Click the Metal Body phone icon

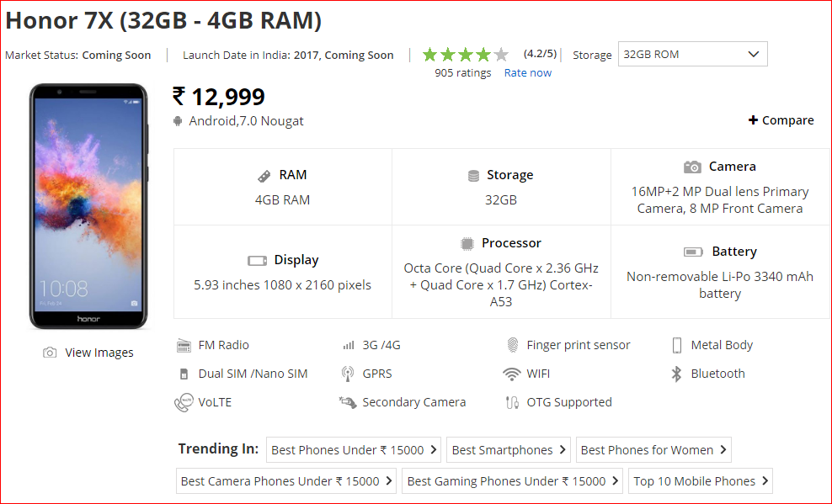click(x=676, y=345)
